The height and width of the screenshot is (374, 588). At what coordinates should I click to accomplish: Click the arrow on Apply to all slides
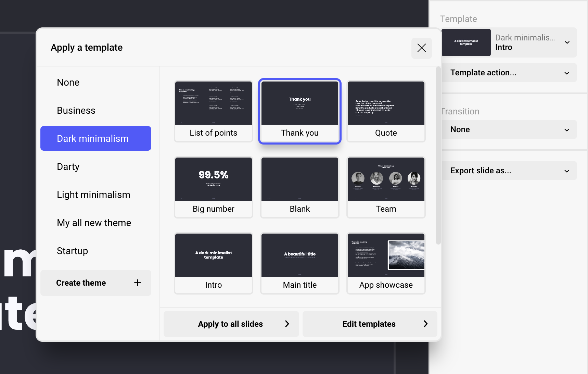[x=287, y=324]
